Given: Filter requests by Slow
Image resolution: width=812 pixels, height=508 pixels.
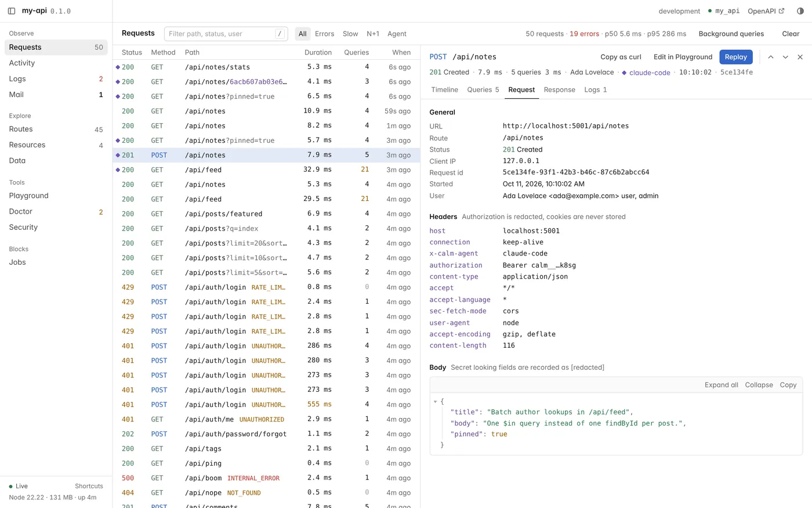Looking at the screenshot, I should click(350, 34).
